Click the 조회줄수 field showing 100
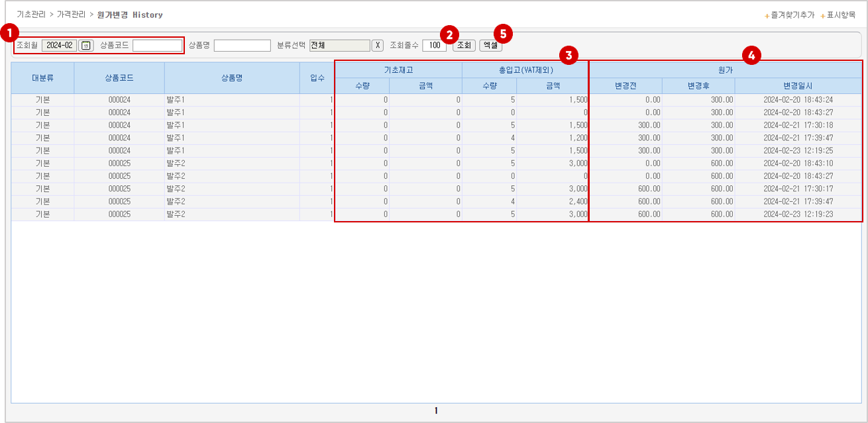The height and width of the screenshot is (423, 868). [434, 45]
